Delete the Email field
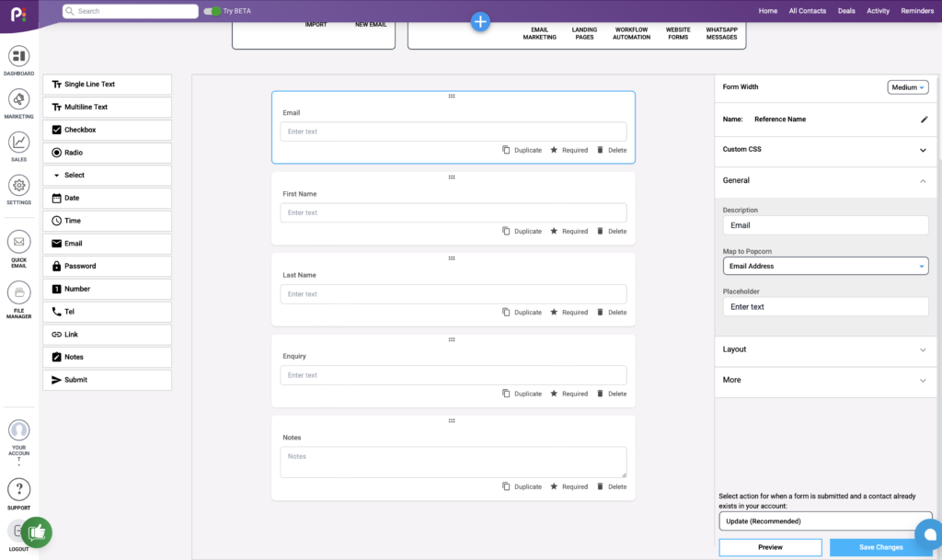Screen dimensions: 942x560 coord(612,150)
